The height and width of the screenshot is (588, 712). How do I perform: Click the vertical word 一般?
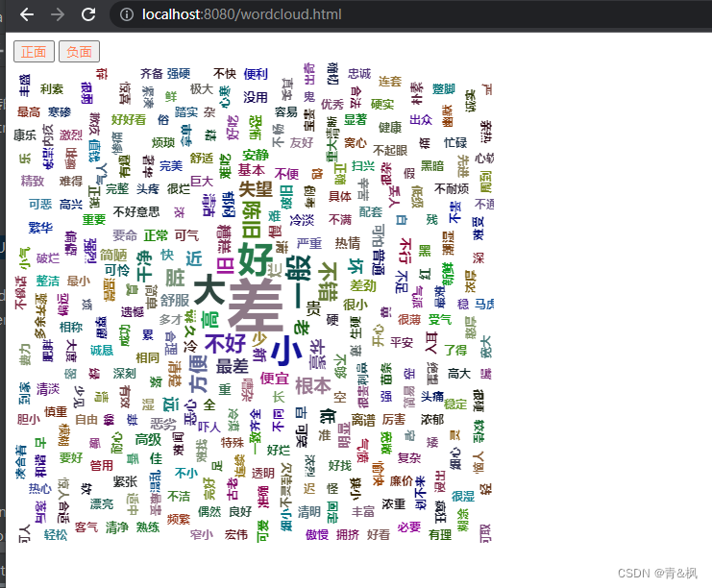click(298, 282)
